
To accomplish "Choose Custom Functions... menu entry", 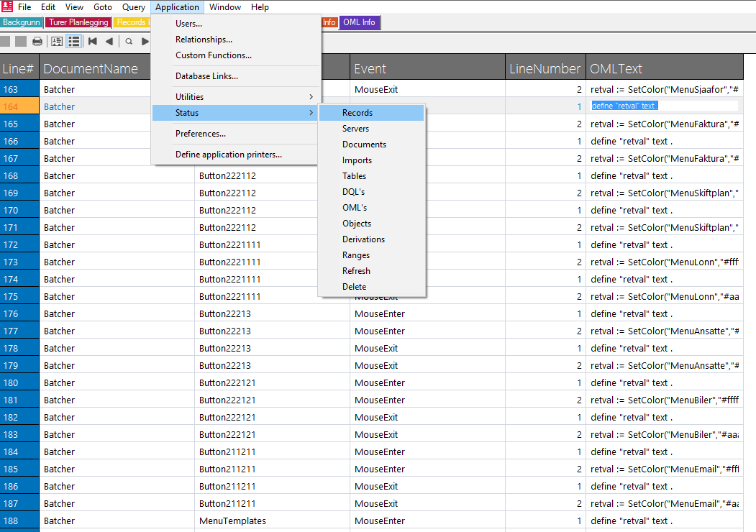I will (x=235, y=55).
